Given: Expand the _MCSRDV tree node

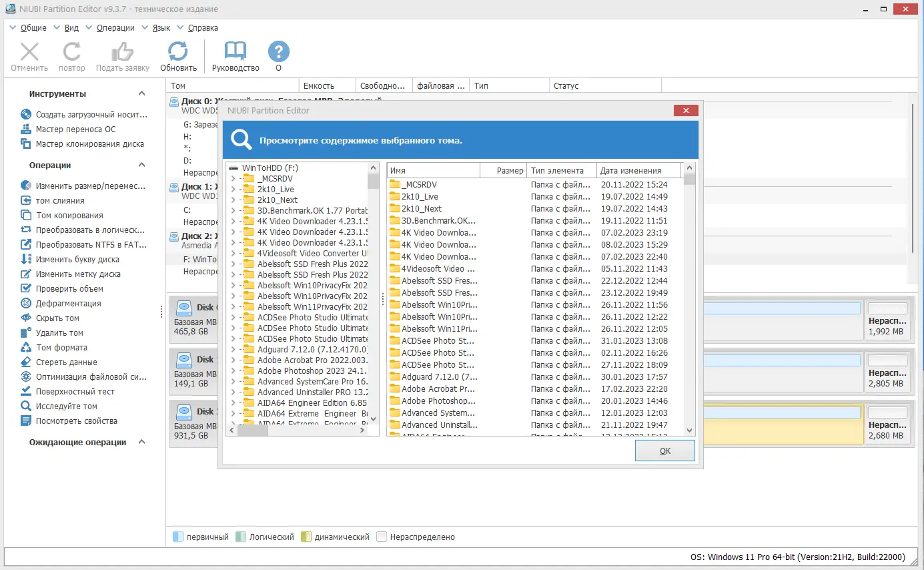Looking at the screenshot, I should point(233,179).
